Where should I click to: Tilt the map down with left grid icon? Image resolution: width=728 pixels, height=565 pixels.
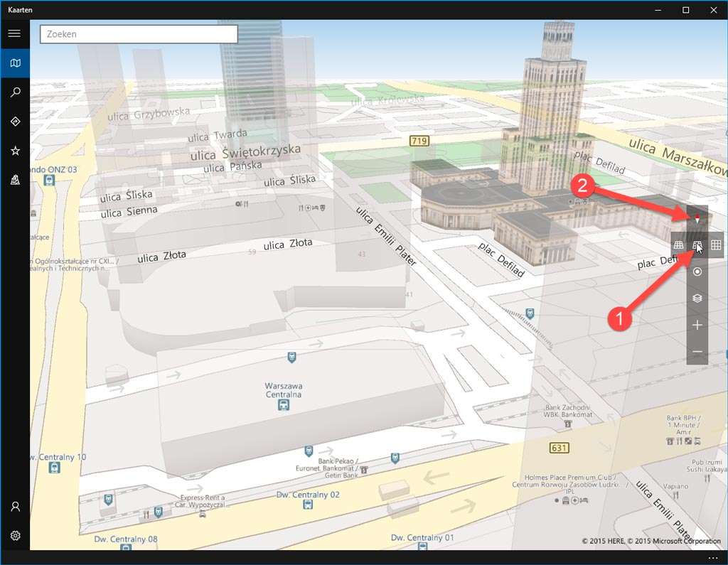point(678,244)
